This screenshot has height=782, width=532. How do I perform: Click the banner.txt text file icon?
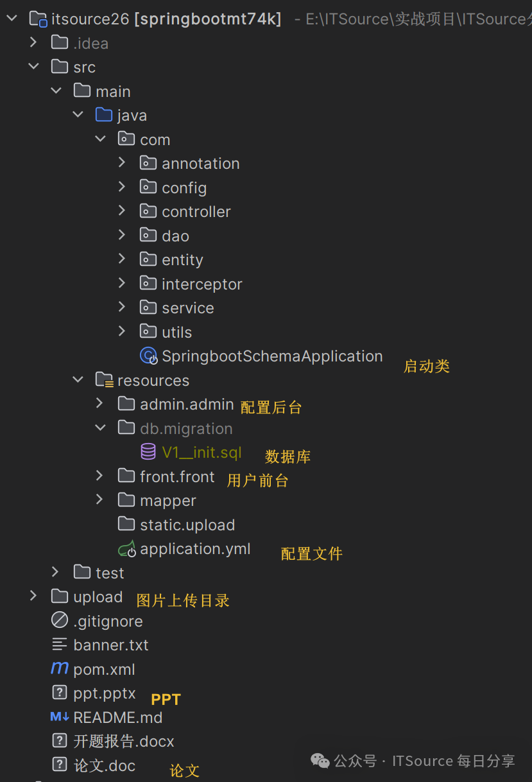60,645
